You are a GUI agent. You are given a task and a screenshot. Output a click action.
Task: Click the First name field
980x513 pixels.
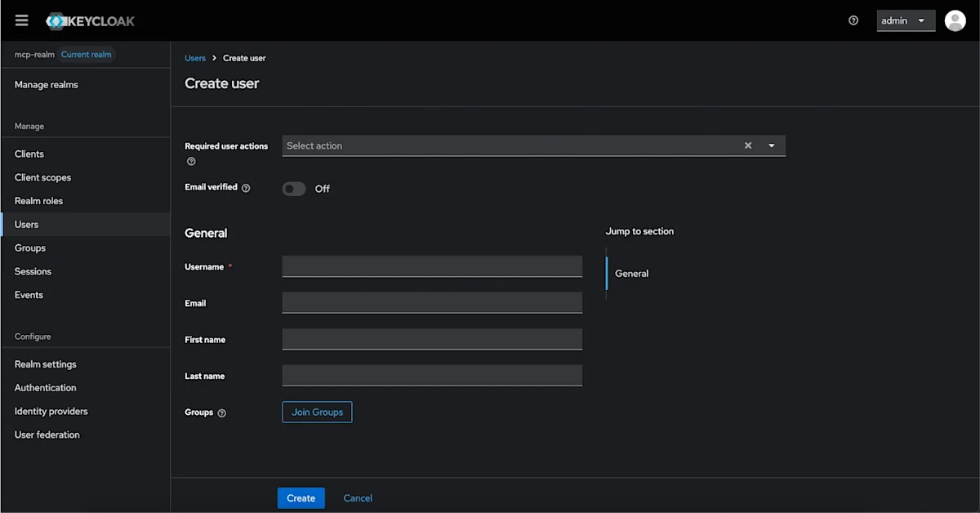(x=432, y=339)
